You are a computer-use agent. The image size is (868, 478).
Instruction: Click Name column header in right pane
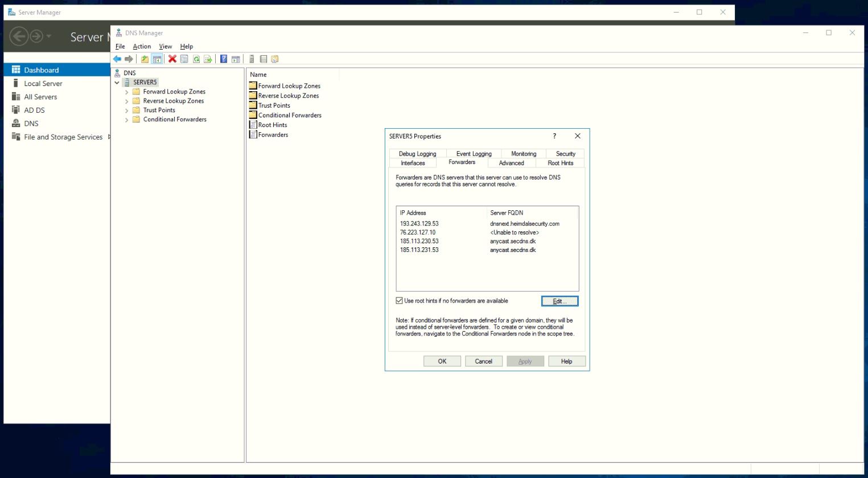tap(293, 75)
